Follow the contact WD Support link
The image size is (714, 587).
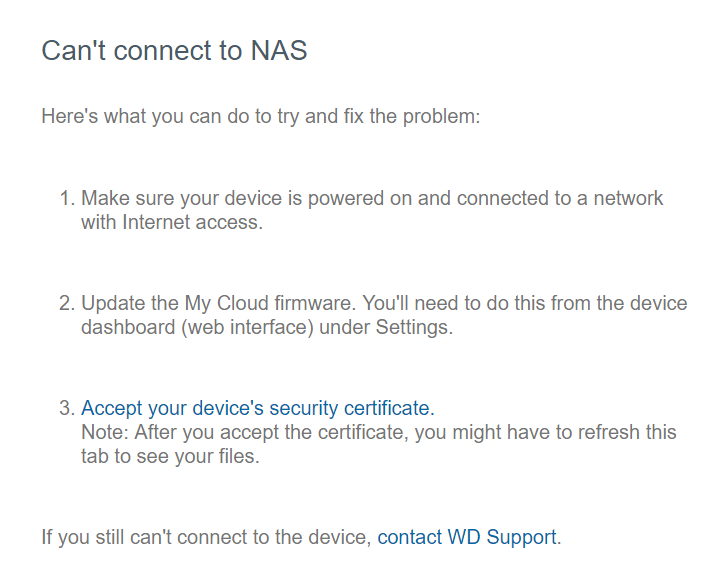click(467, 537)
